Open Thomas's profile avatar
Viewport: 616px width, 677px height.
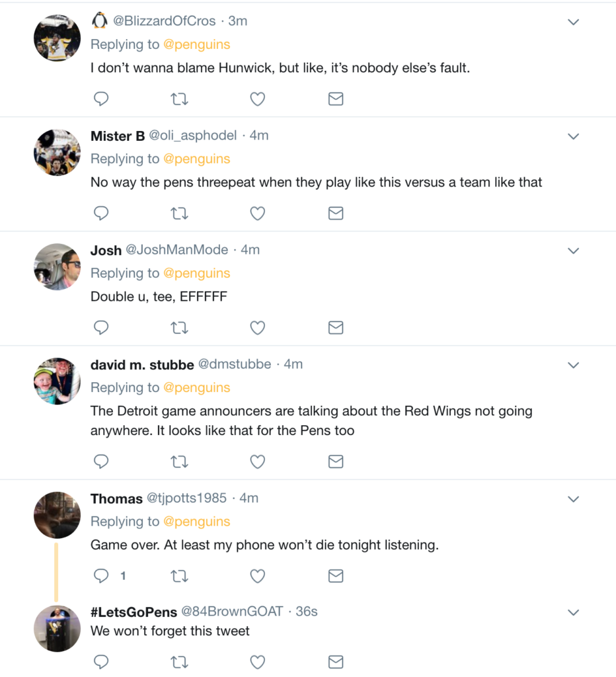pyautogui.click(x=57, y=514)
